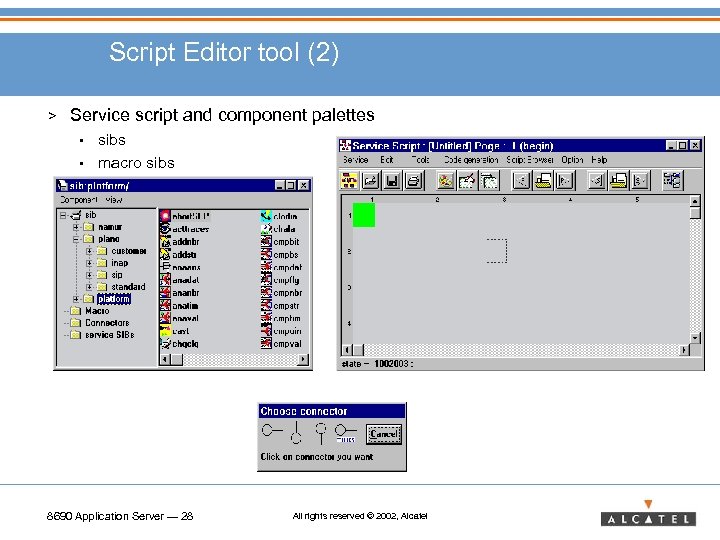Expand the customer folder node
Screen dimensions: 720x540
89,251
